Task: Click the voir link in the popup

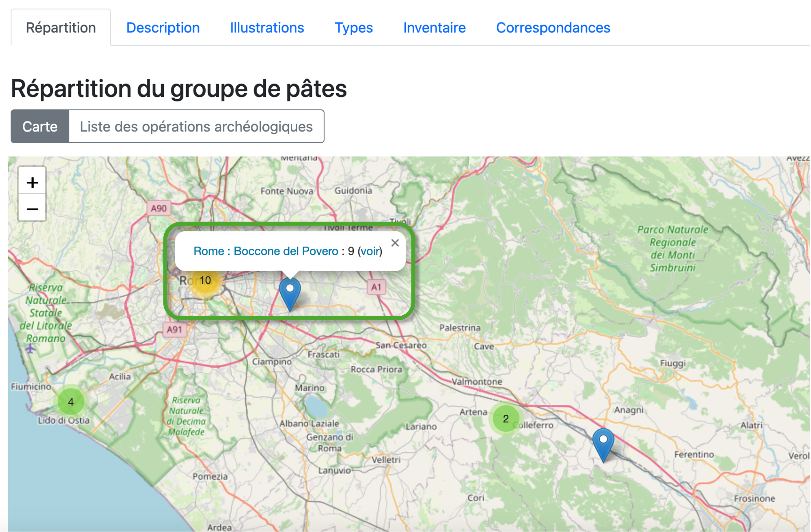Action: (370, 251)
